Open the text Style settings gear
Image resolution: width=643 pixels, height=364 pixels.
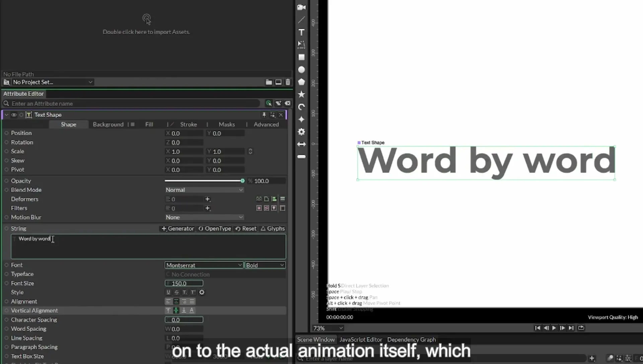click(202, 292)
